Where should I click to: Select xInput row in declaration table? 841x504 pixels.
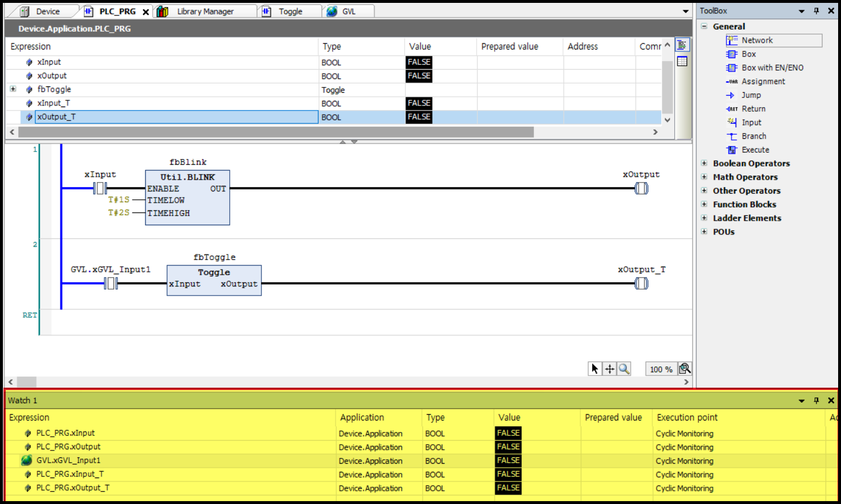[333, 62]
